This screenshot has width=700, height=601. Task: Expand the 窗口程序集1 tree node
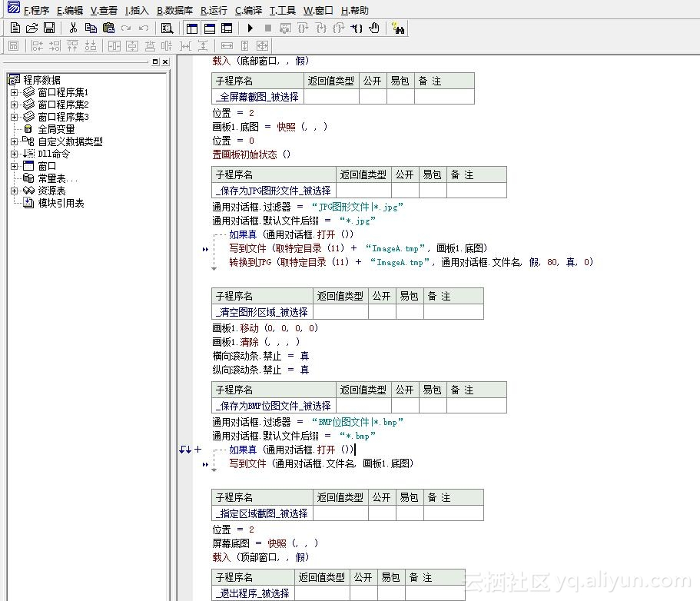15,92
